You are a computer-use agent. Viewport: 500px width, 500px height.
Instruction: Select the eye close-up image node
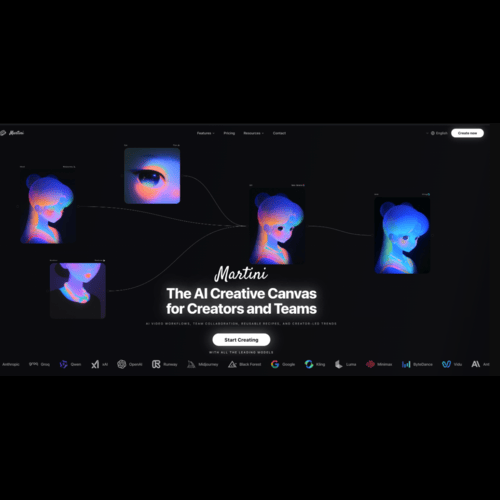[x=152, y=176]
